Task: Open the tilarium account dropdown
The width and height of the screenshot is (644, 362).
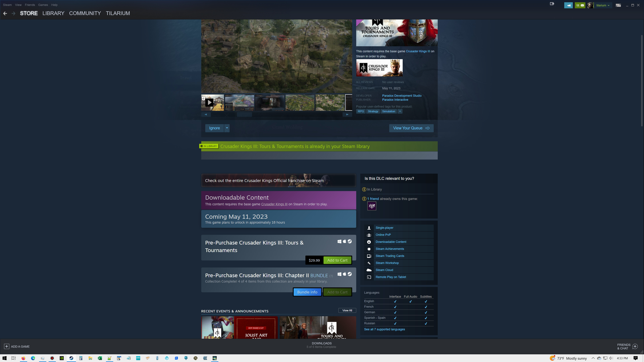Action: coord(603,5)
